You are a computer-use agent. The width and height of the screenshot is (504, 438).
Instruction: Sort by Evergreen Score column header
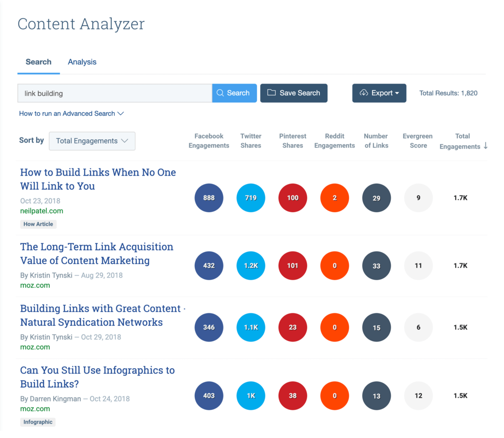tap(418, 141)
